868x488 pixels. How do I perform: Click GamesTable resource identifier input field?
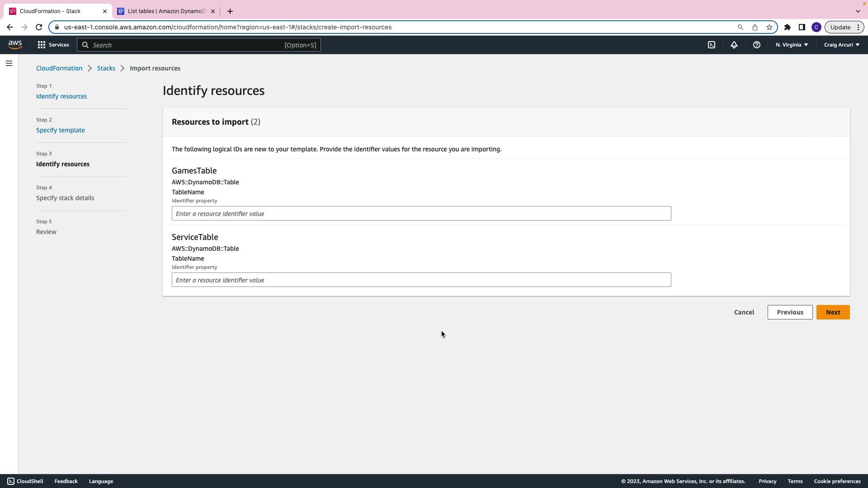(421, 213)
